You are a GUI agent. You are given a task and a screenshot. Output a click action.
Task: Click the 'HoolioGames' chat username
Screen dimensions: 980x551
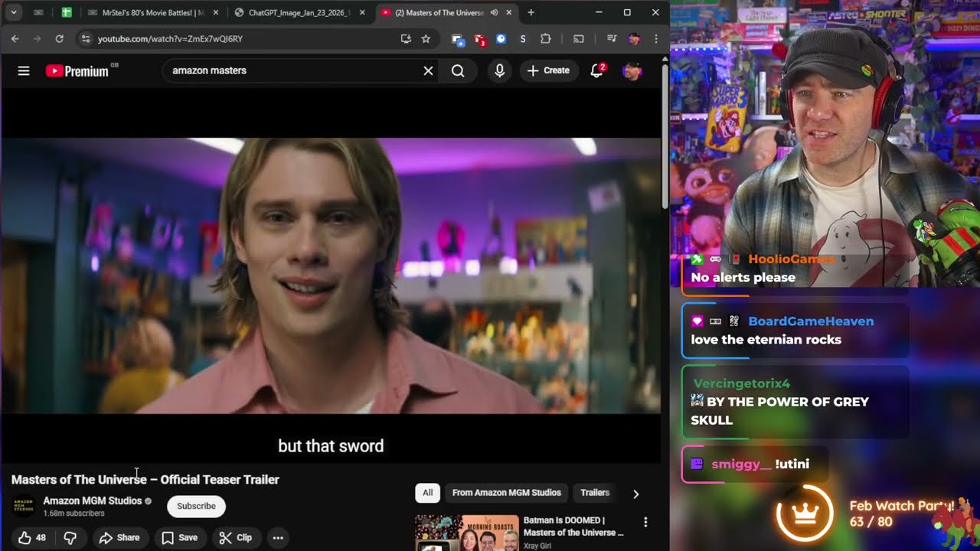click(791, 259)
